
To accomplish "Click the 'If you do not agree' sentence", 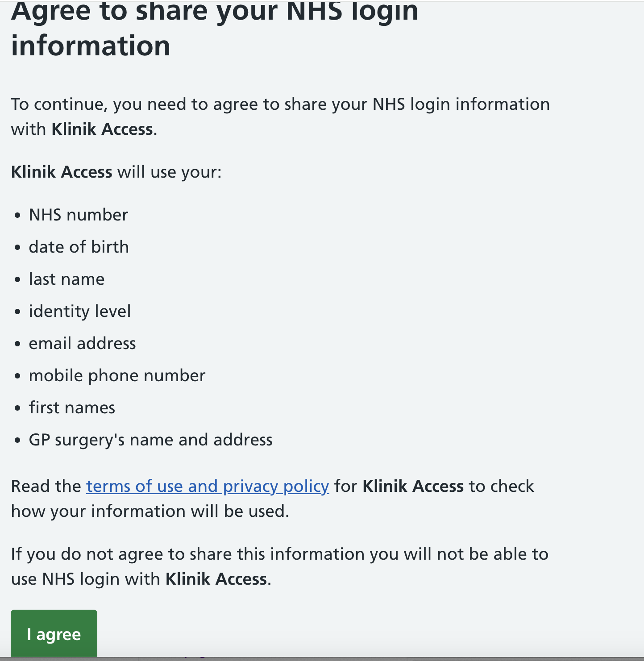I will pos(279,554).
